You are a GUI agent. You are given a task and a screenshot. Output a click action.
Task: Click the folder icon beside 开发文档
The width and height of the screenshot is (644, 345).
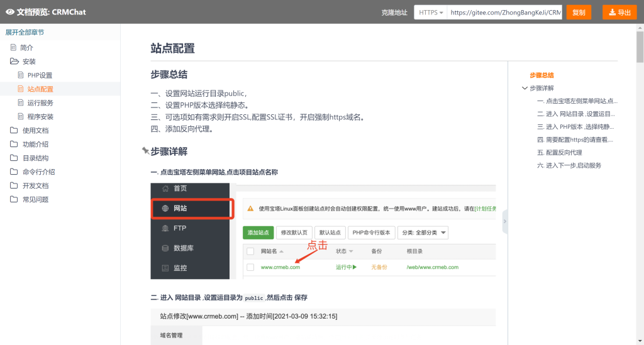pyautogui.click(x=14, y=185)
